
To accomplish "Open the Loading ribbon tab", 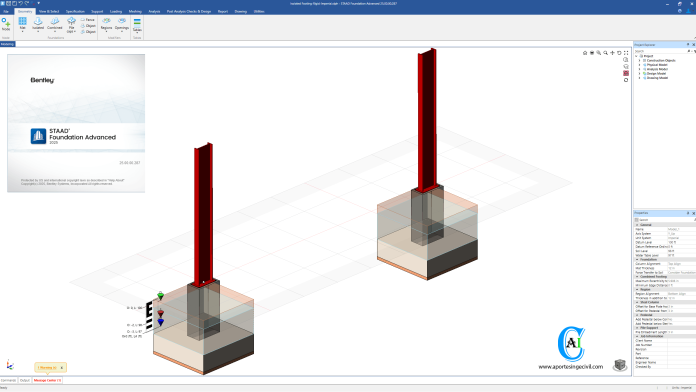I will [116, 12].
